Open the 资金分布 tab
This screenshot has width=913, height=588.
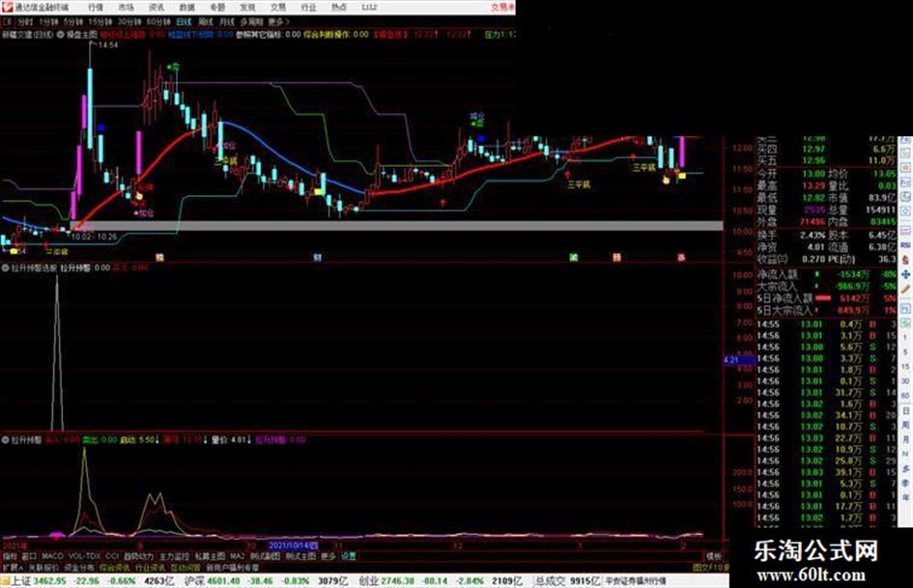[x=78, y=567]
